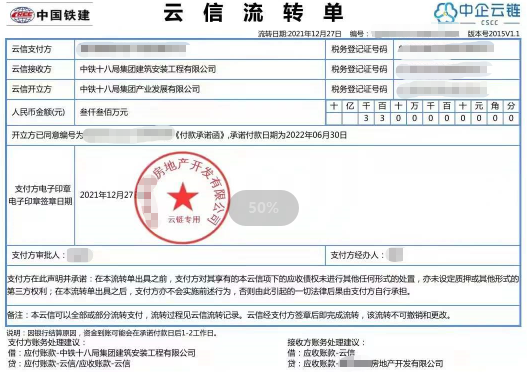Click the blurred serial number after 编号
The image size is (527, 372).
pyautogui.click(x=415, y=34)
